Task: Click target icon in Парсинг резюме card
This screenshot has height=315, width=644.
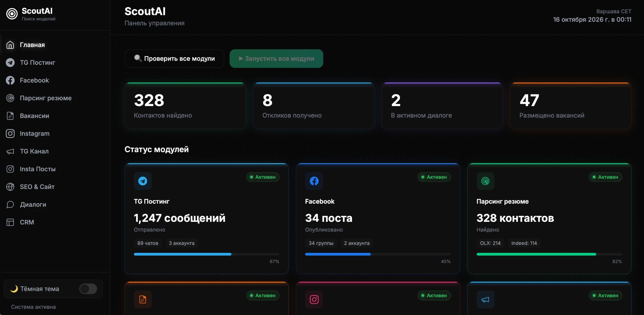Action: (x=485, y=181)
